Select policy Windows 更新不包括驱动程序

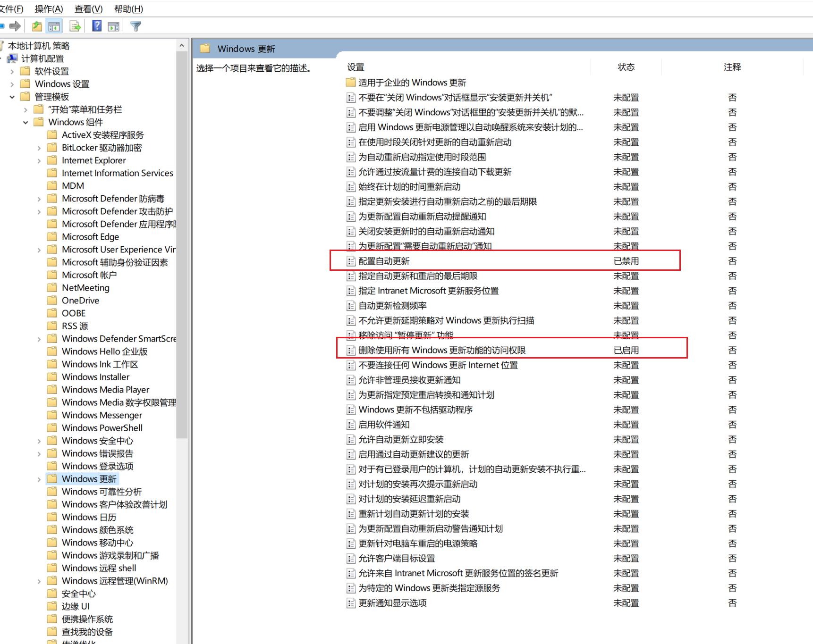415,410
